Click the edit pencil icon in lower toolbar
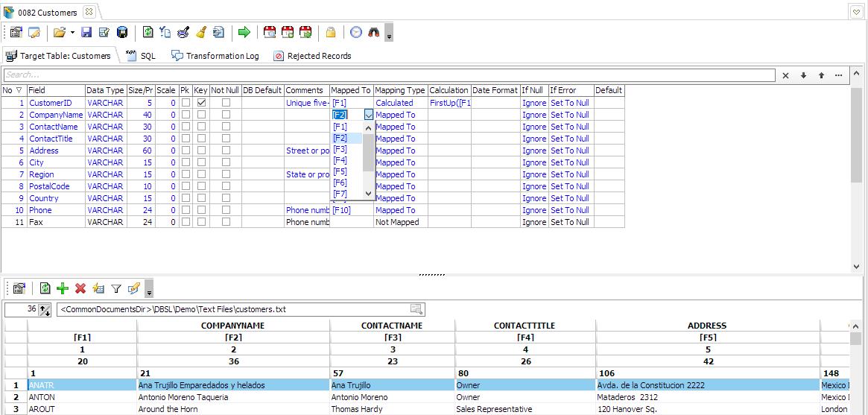Screen dimensions: 868x415 (x=133, y=288)
